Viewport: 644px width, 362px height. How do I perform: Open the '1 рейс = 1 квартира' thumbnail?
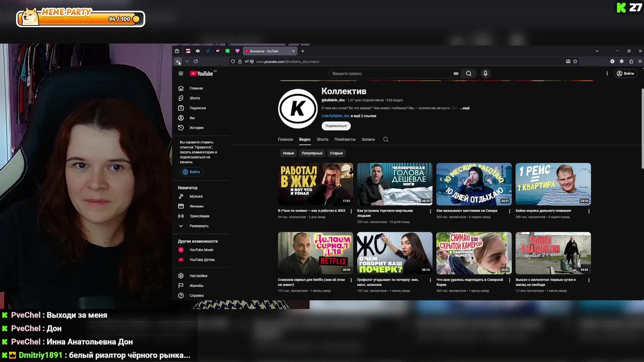click(x=553, y=184)
